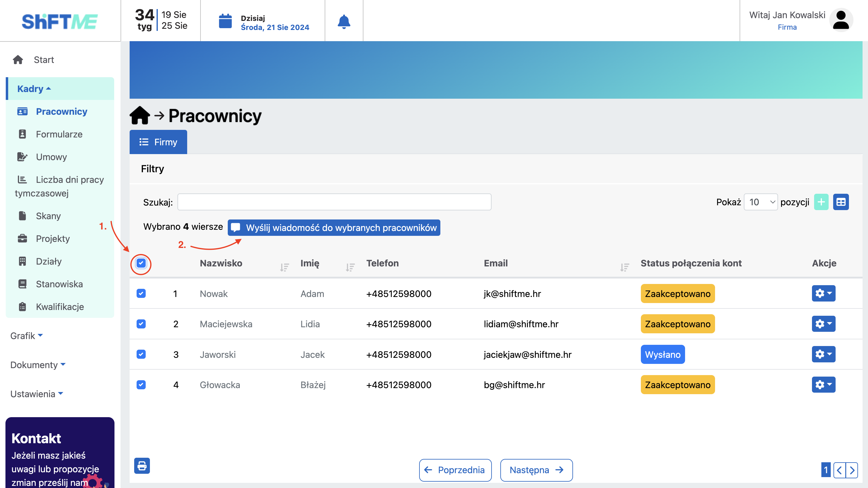Open the calendar icon next to Dzisiaj
This screenshot has height=488, width=868.
tap(225, 21)
